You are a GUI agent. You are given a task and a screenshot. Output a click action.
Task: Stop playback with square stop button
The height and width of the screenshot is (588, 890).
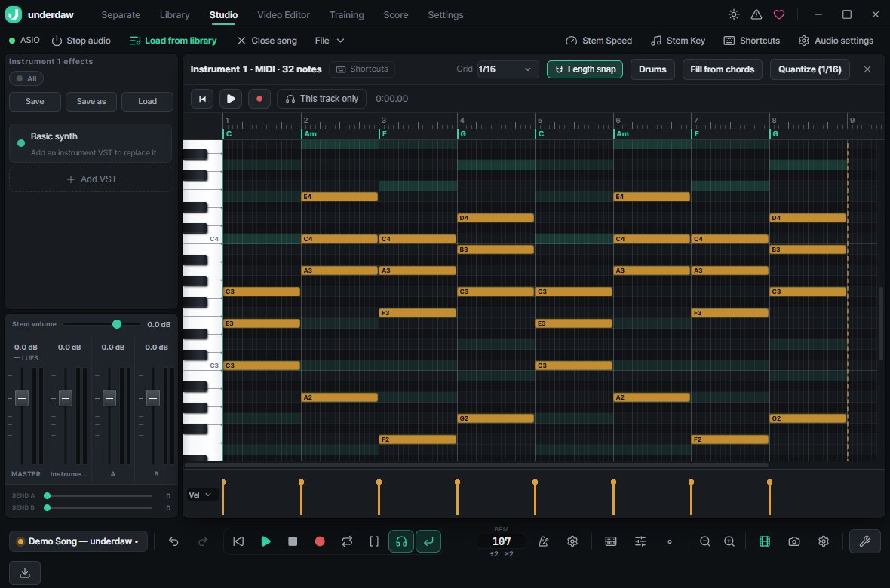[x=293, y=541]
